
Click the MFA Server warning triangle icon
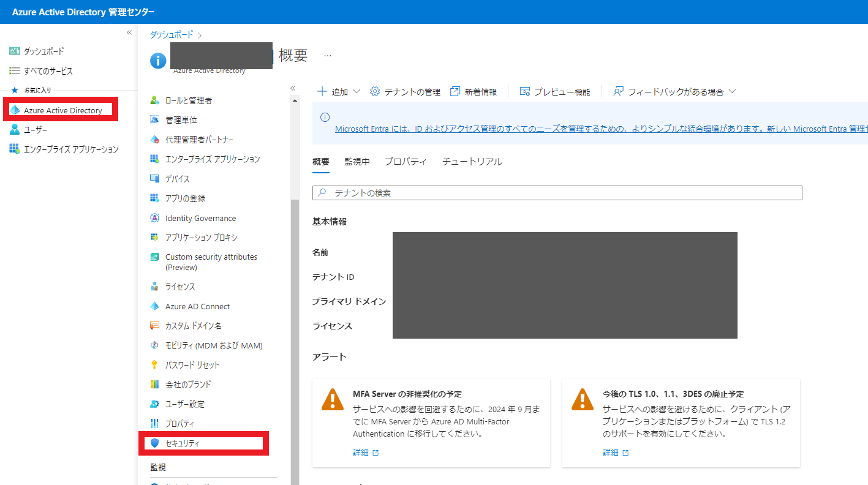pos(333,400)
